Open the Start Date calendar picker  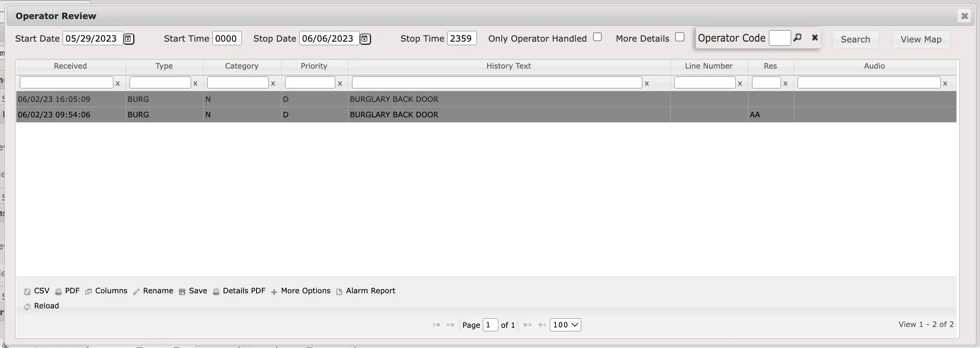point(129,39)
